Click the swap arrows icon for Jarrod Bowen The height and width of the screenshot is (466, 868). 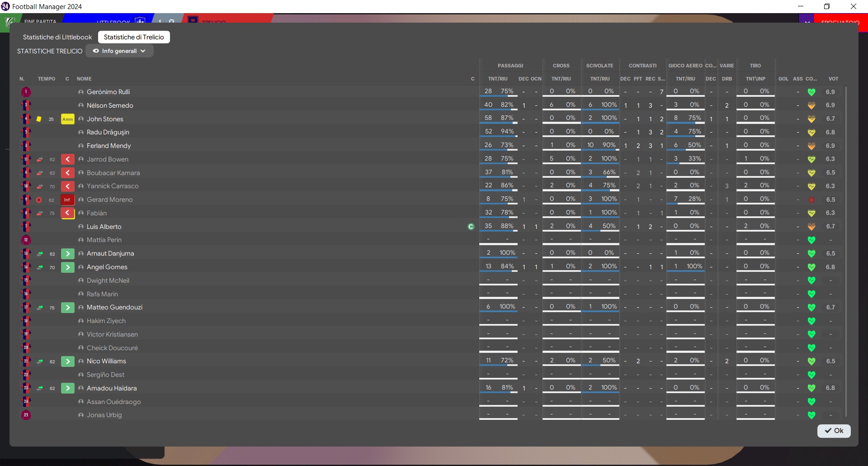point(40,159)
